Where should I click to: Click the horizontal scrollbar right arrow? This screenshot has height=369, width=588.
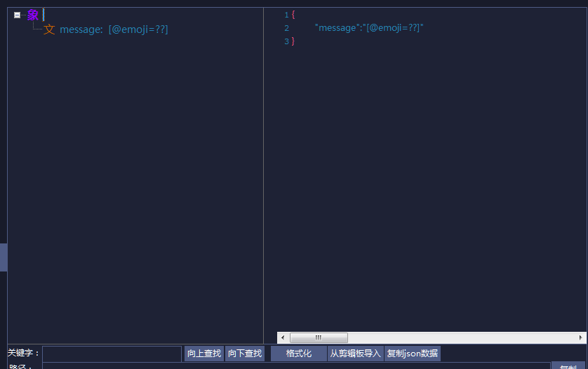pyautogui.click(x=580, y=338)
